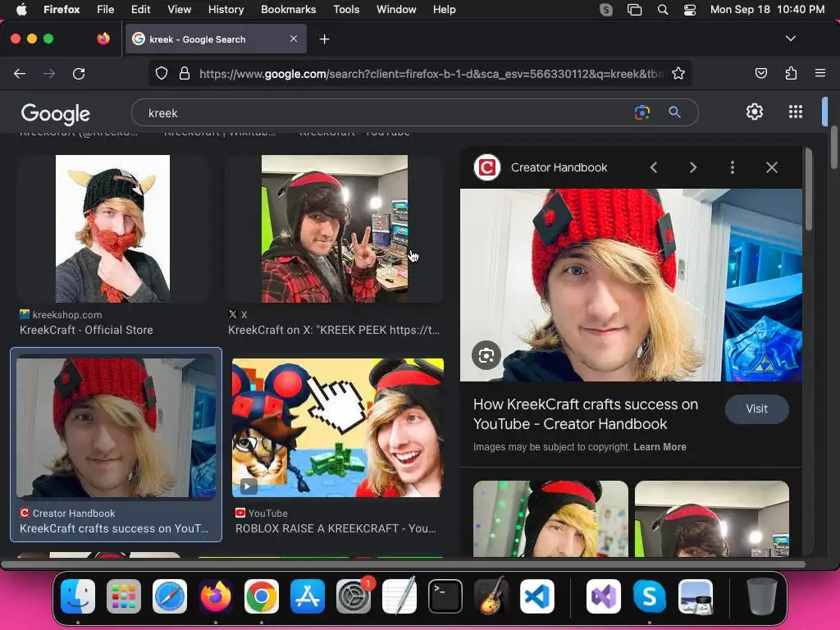Open the Apple menu

[21, 10]
